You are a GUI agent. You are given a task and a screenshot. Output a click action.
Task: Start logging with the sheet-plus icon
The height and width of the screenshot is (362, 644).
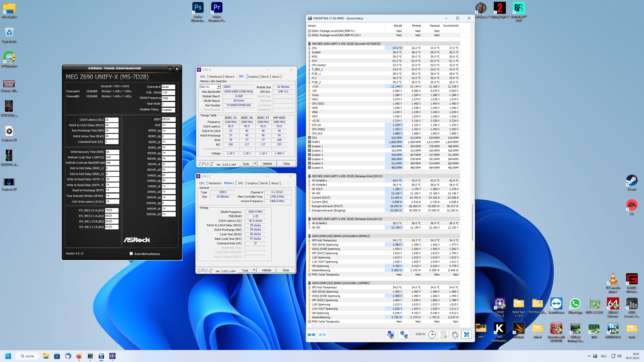coord(443,335)
